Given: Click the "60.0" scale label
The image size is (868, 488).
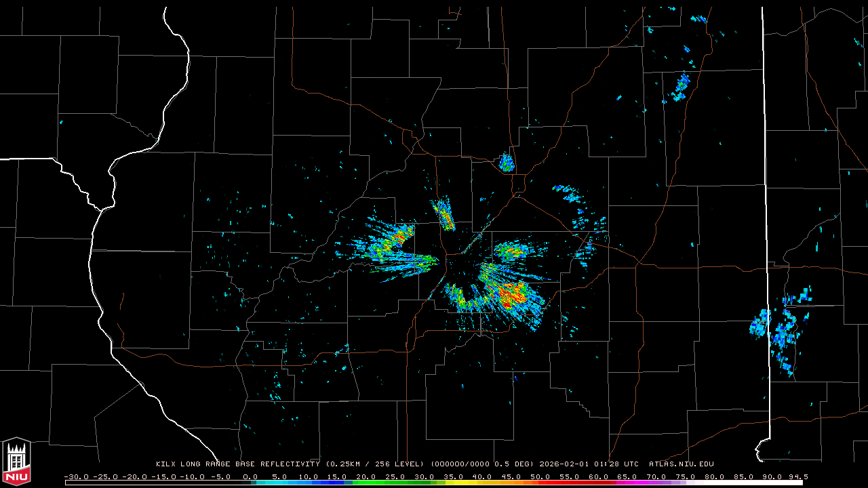Looking at the screenshot, I should (599, 476).
